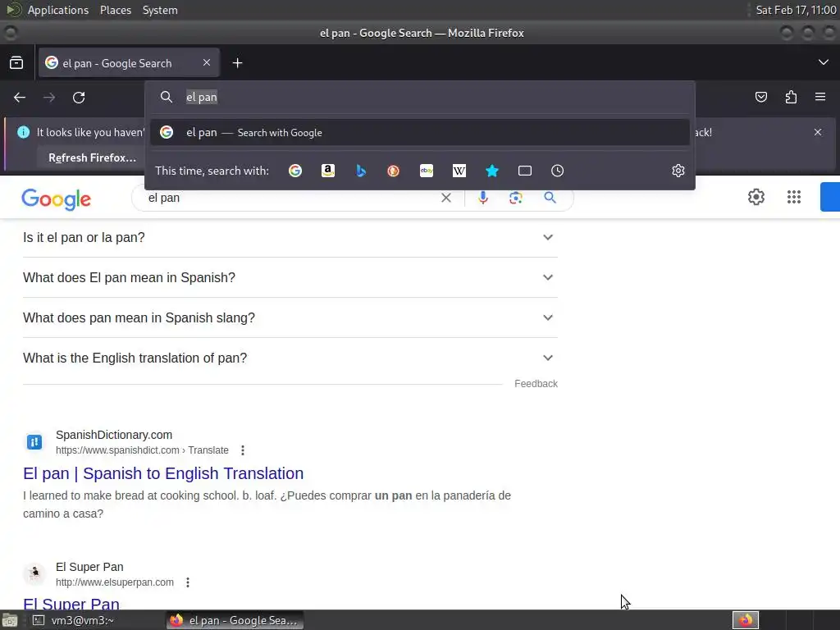Screen dimensions: 840x630
Task: Click the SpanishDictionary.com site favicon
Action: (x=34, y=442)
